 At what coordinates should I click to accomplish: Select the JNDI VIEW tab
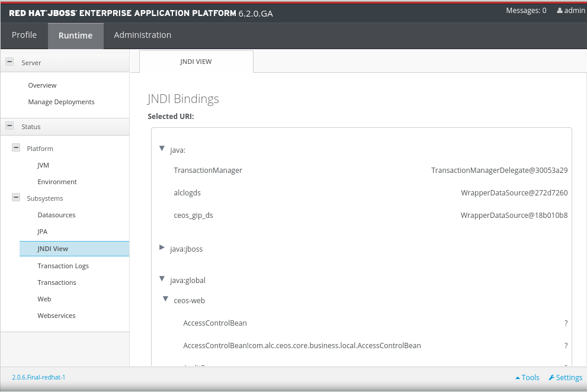[196, 62]
